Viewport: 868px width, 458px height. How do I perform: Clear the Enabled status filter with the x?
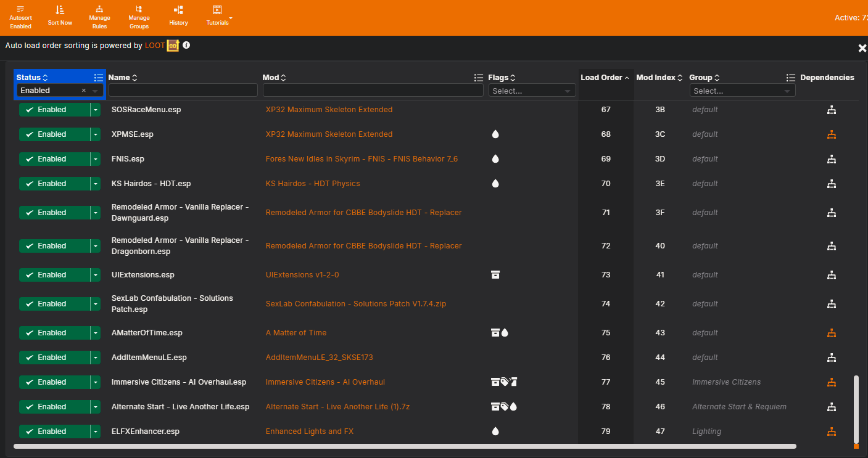click(x=84, y=91)
